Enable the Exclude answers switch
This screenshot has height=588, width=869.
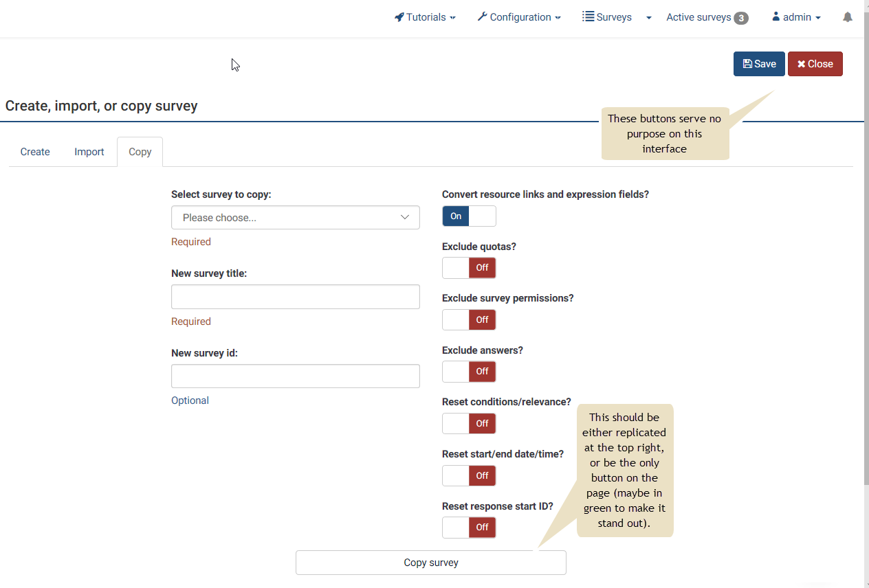coord(469,372)
